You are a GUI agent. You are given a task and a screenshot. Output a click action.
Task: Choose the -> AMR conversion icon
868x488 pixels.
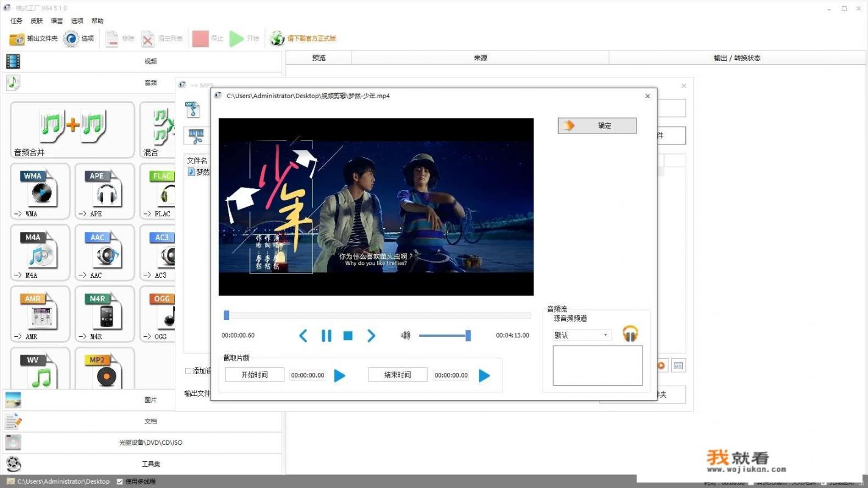40,314
